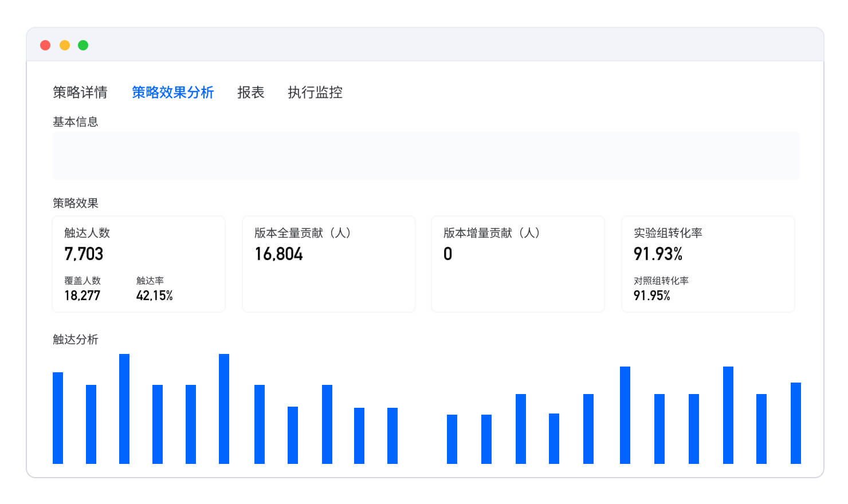Click the 版本全量贡献 value 16,804

[278, 254]
